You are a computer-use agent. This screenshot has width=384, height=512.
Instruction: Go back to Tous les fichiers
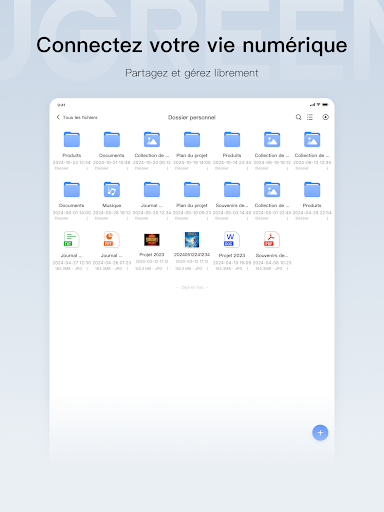[x=77, y=117]
